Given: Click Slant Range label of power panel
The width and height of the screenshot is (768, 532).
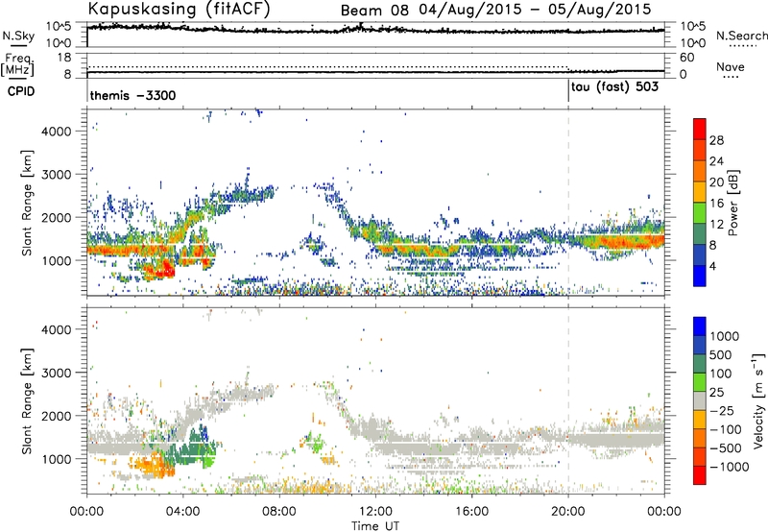Looking at the screenshot, I should tap(27, 203).
